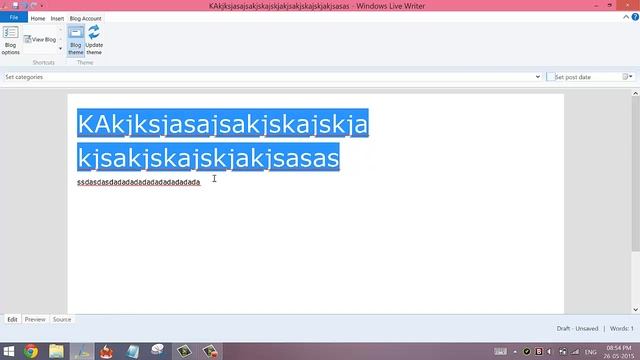
Task: Click the green checkmark tray icon
Action: pyautogui.click(x=527, y=351)
